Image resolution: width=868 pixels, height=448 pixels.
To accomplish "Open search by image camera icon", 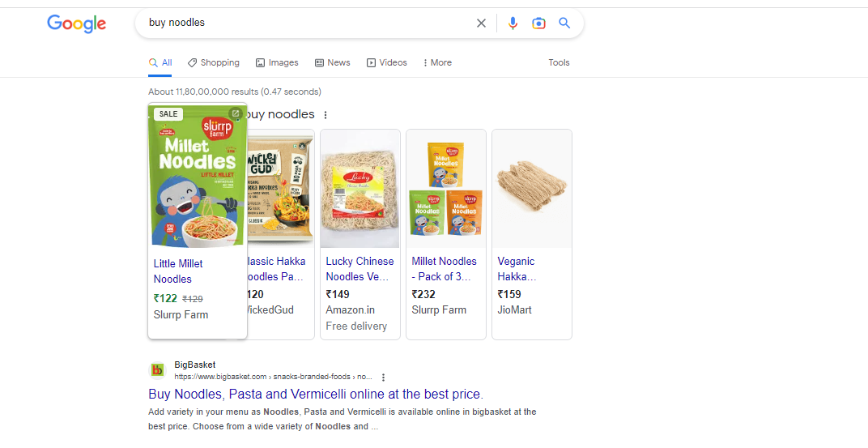I will tap(538, 23).
